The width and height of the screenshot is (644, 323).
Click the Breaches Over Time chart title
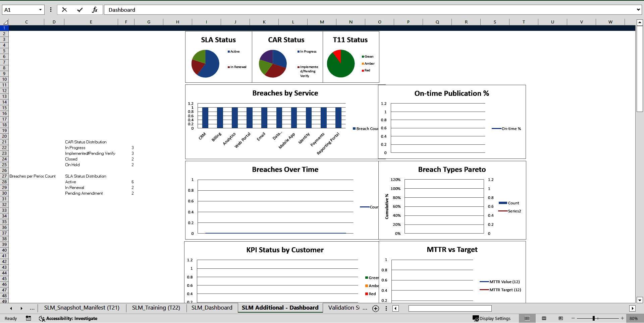pyautogui.click(x=285, y=170)
